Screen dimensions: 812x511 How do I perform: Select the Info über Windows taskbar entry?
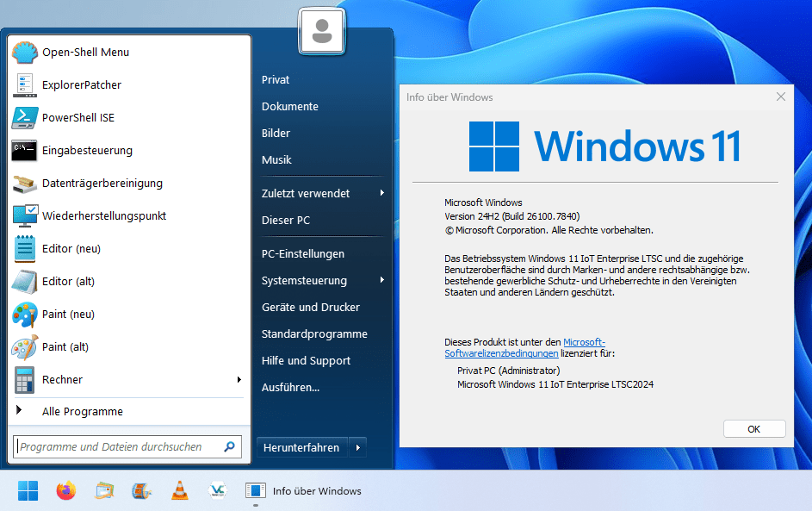(303, 491)
